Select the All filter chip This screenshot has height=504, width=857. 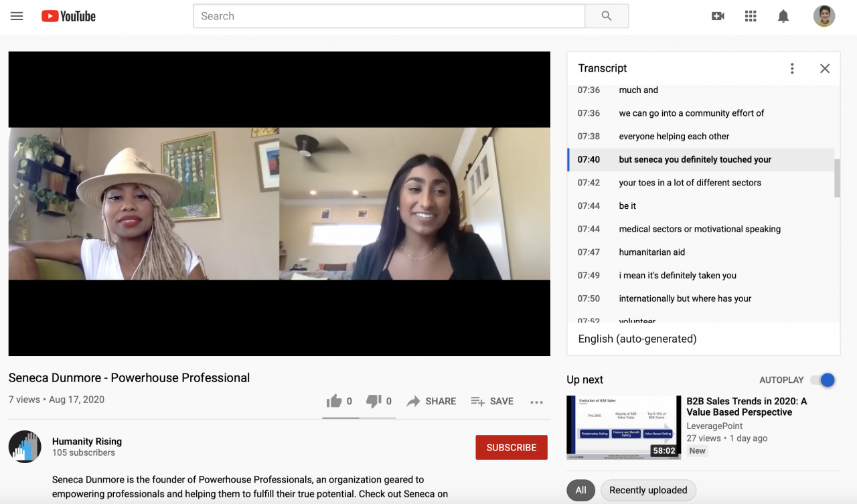click(580, 490)
